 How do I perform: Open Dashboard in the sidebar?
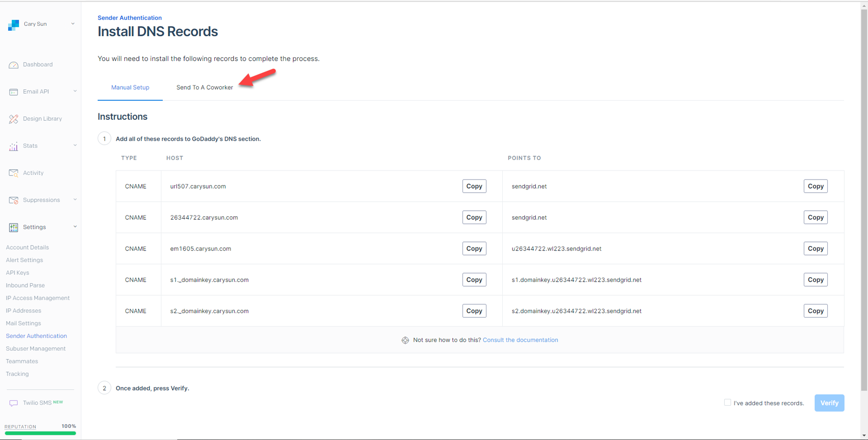click(x=38, y=64)
